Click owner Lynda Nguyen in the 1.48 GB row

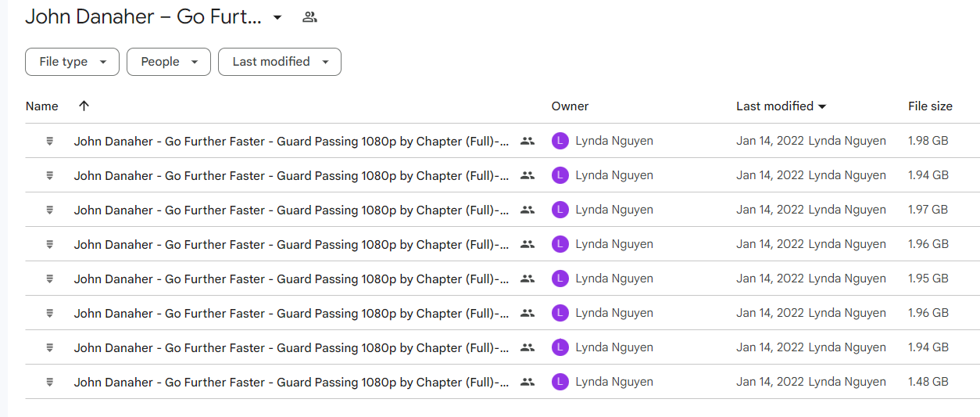[x=614, y=383]
